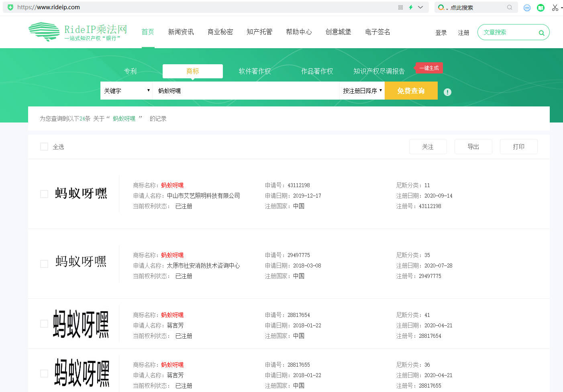Image resolution: width=563 pixels, height=392 pixels.
Task: Click the red 一键生成 badge
Action: (x=429, y=68)
